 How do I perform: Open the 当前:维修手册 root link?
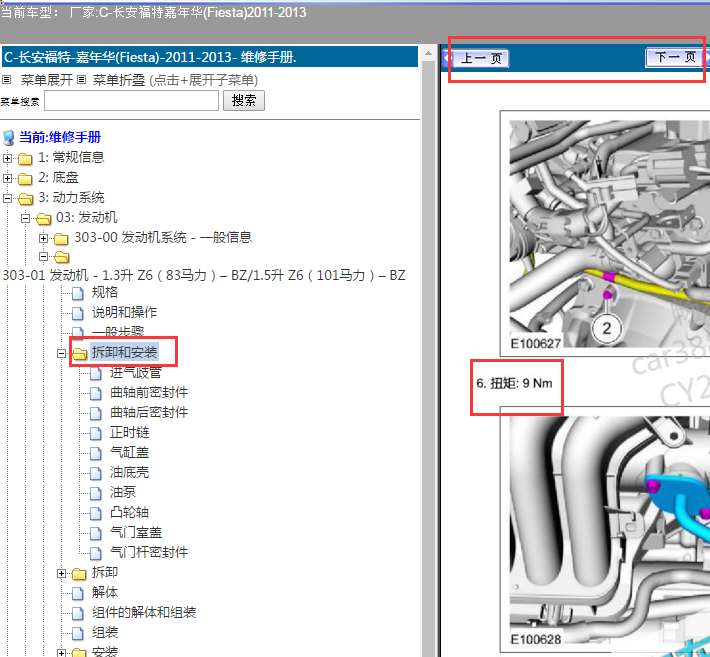click(60, 137)
